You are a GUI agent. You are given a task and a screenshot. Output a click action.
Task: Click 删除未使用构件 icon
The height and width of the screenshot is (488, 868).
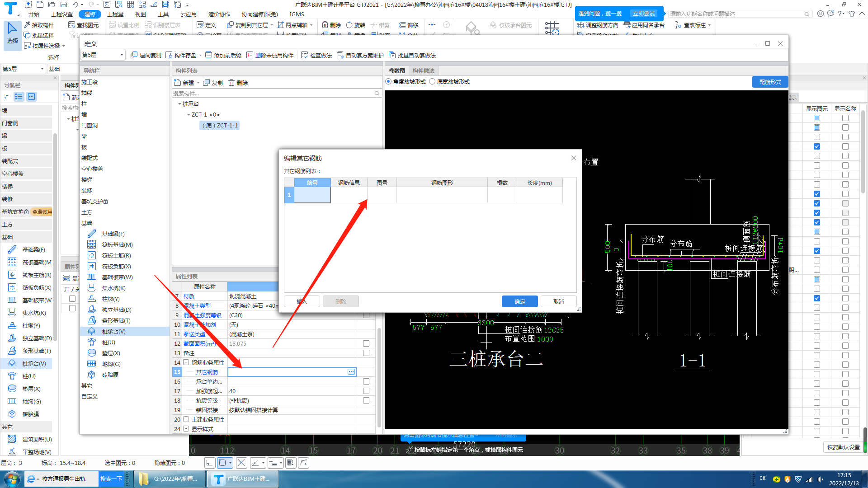(x=250, y=55)
